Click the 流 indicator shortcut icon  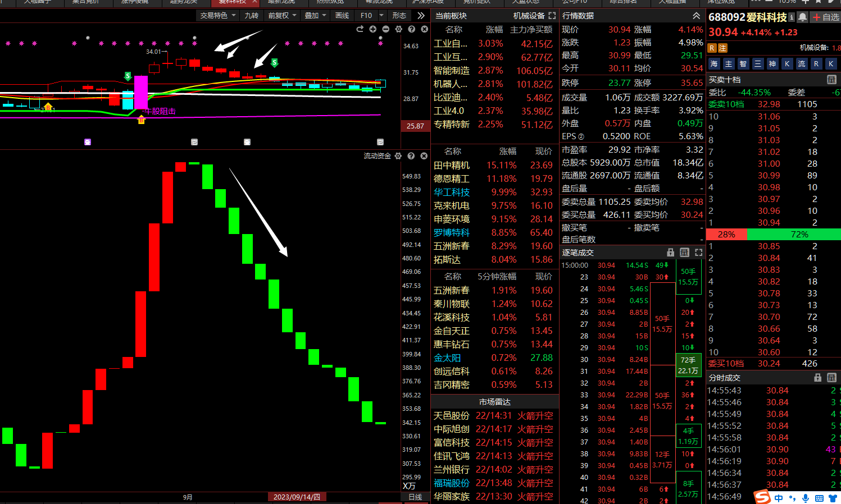pyautogui.click(x=802, y=64)
